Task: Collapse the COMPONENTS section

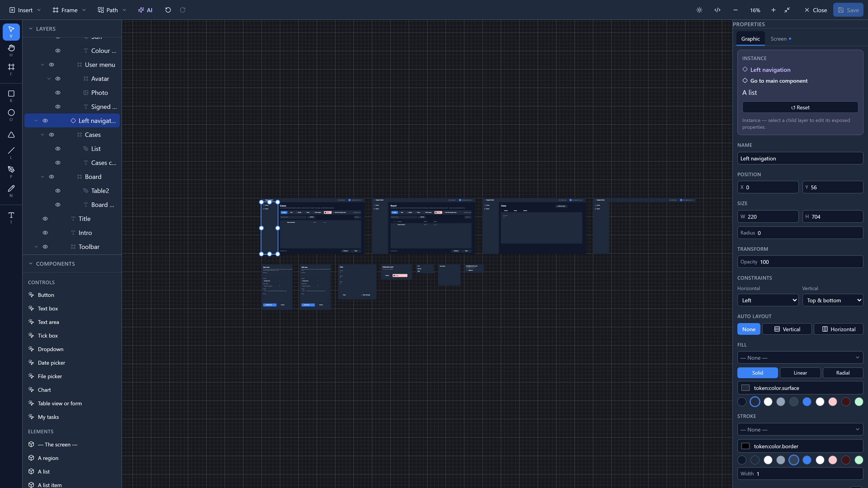Action: 31,263
